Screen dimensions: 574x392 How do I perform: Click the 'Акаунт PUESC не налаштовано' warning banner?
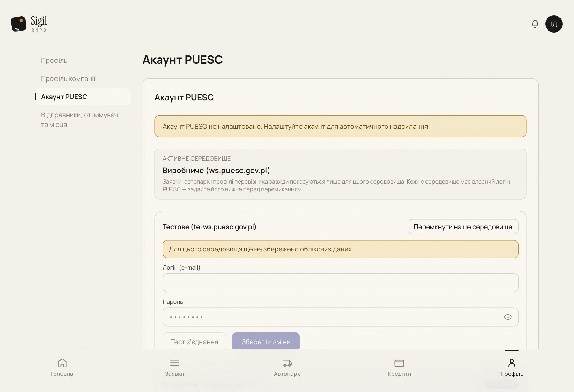(x=340, y=126)
